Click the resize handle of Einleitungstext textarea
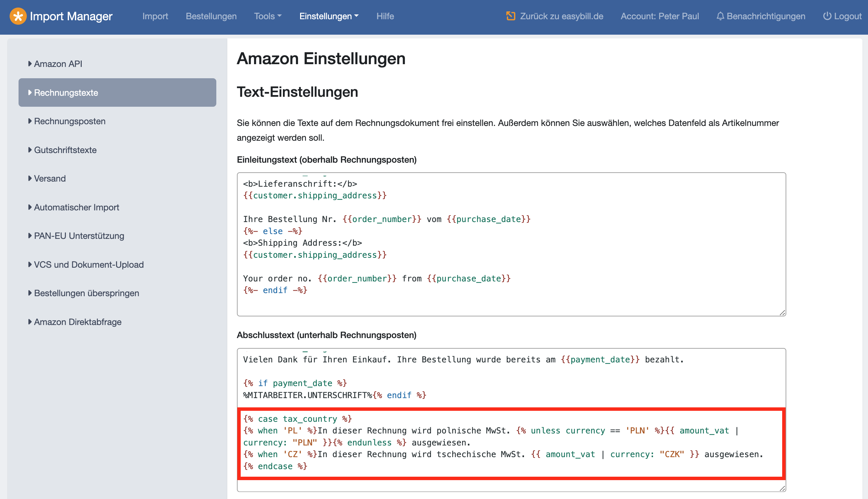This screenshot has height=499, width=868. (782, 312)
